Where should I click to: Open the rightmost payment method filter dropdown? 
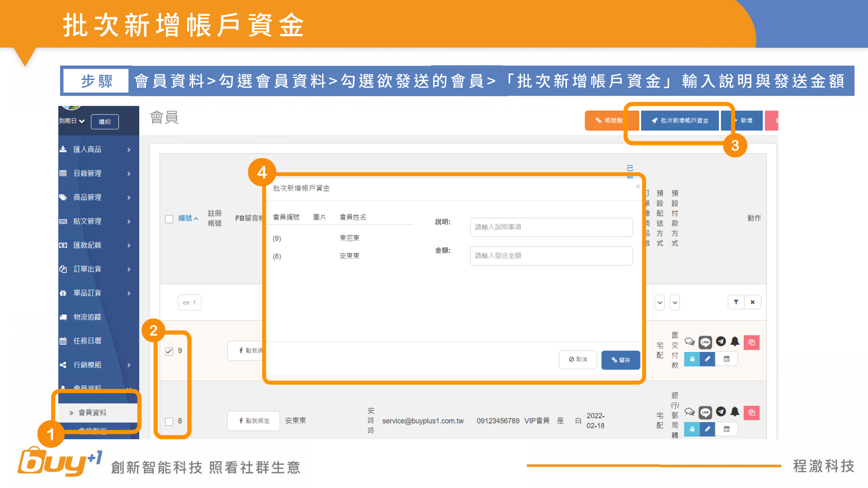pyautogui.click(x=675, y=302)
